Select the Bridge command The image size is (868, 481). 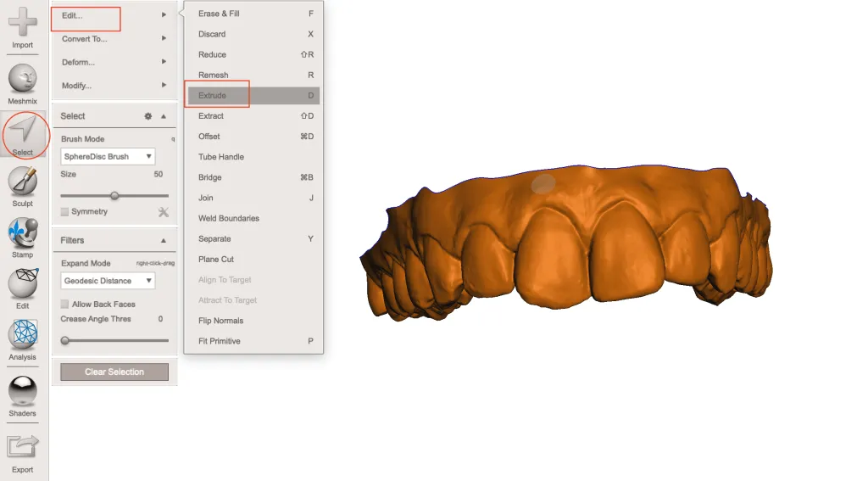tap(253, 177)
